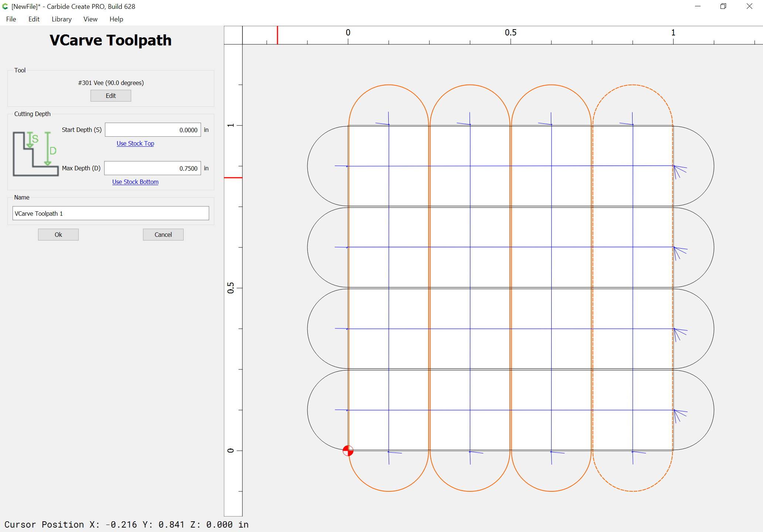Open the File menu

(11, 19)
